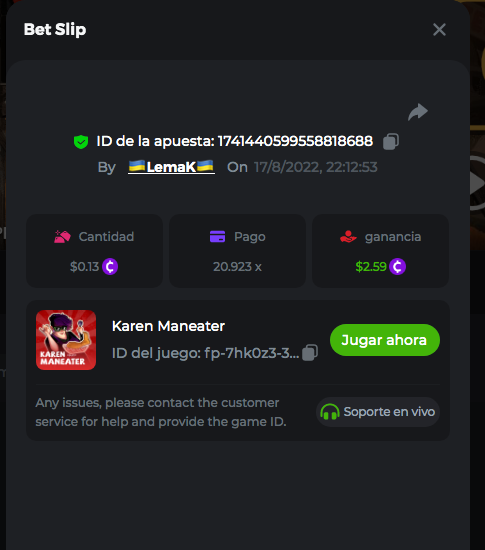
Task: Click the green headphones support icon
Action: click(330, 412)
